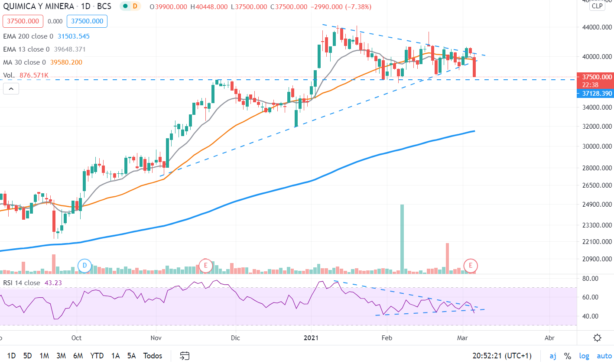Click the dividend D marker in October

(x=84, y=265)
